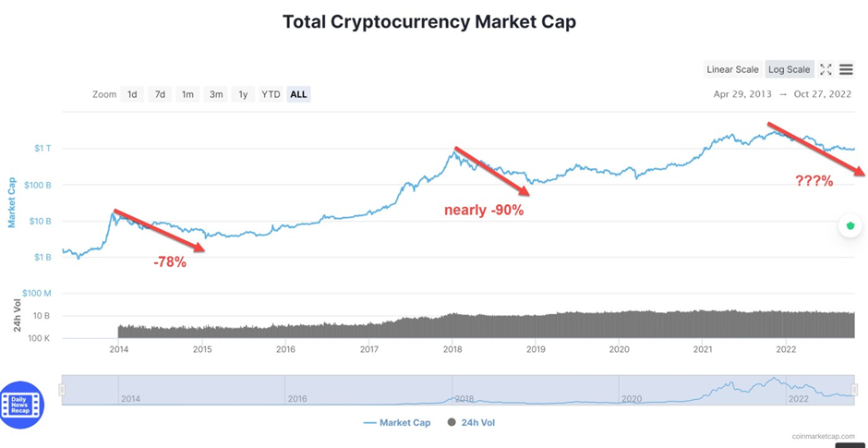Toggle the Market Cap series legend label
The image size is (868, 448).
pyautogui.click(x=404, y=422)
